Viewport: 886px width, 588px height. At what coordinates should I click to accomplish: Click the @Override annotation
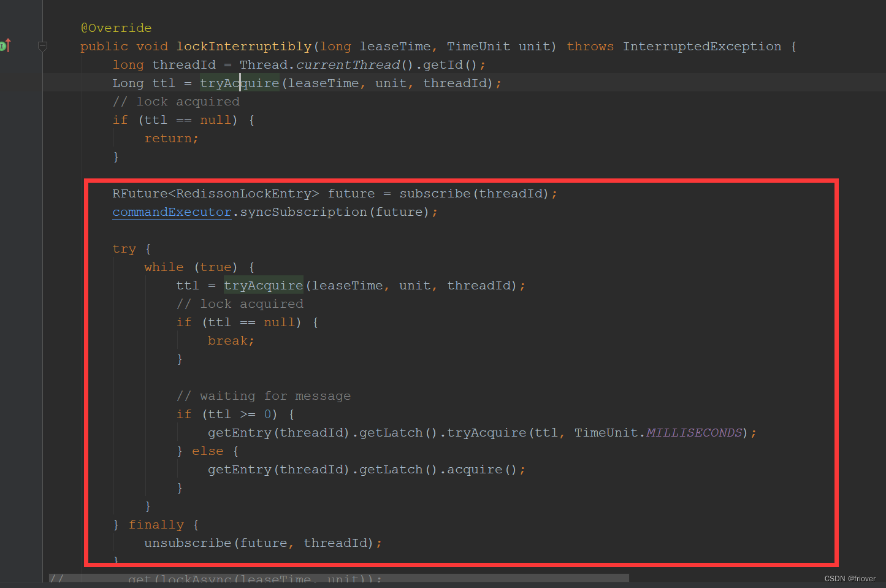116,28
